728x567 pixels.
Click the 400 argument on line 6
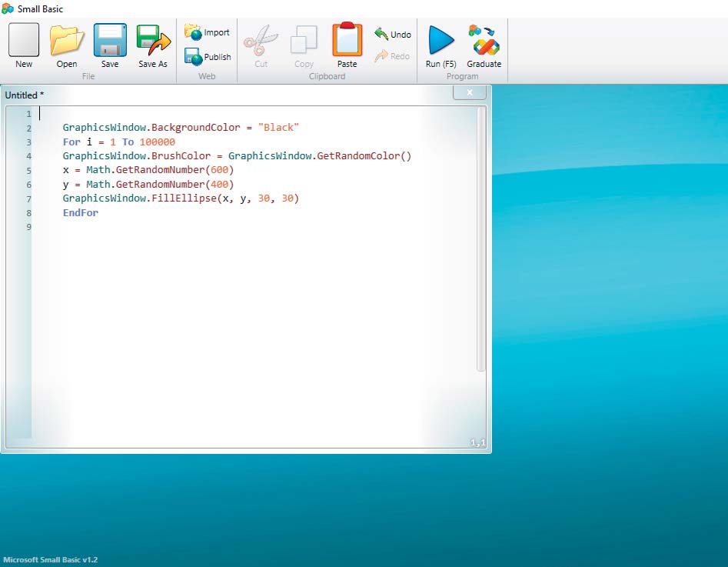coord(220,184)
